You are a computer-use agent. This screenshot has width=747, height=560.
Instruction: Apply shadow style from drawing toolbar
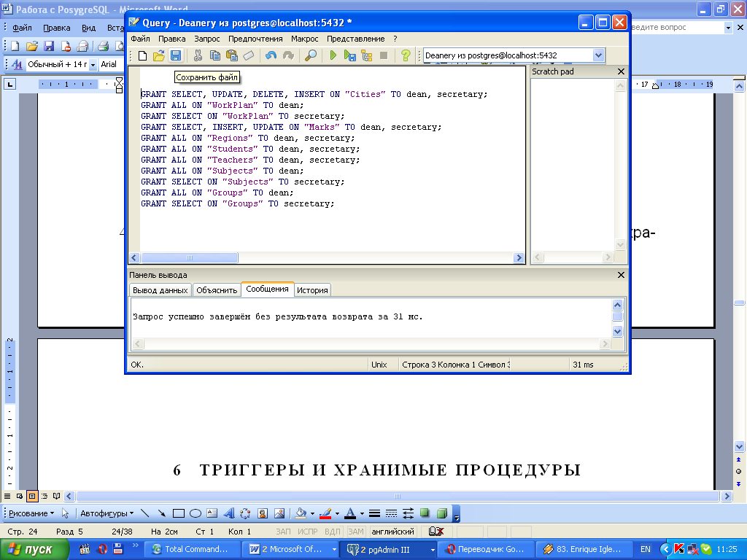click(x=425, y=513)
